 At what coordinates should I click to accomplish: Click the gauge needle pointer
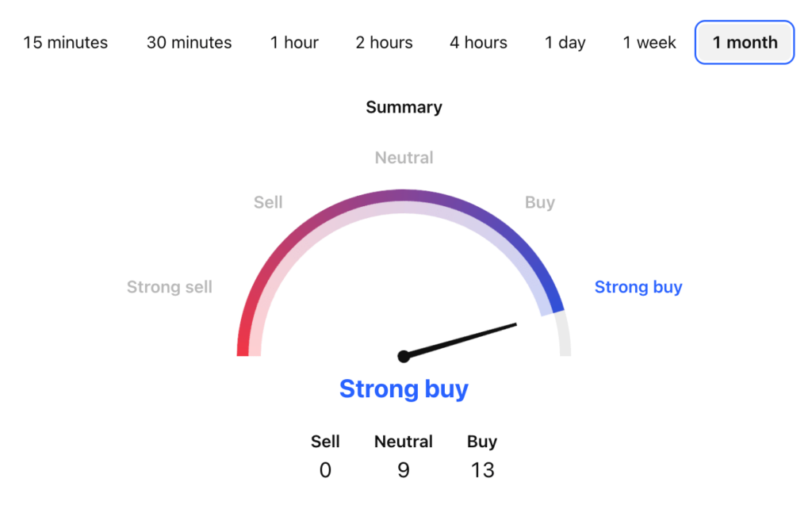[x=468, y=339]
